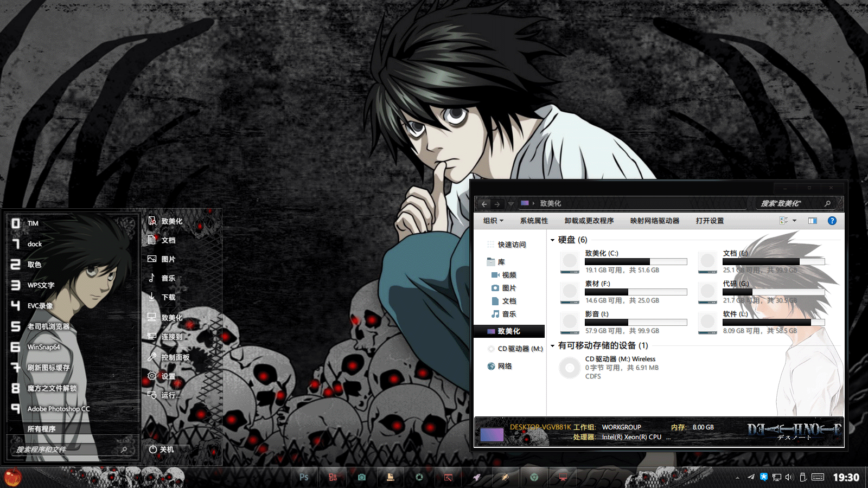Screen dimensions: 868x488
Task: Open Photoshop from the taskbar
Action: 304,477
